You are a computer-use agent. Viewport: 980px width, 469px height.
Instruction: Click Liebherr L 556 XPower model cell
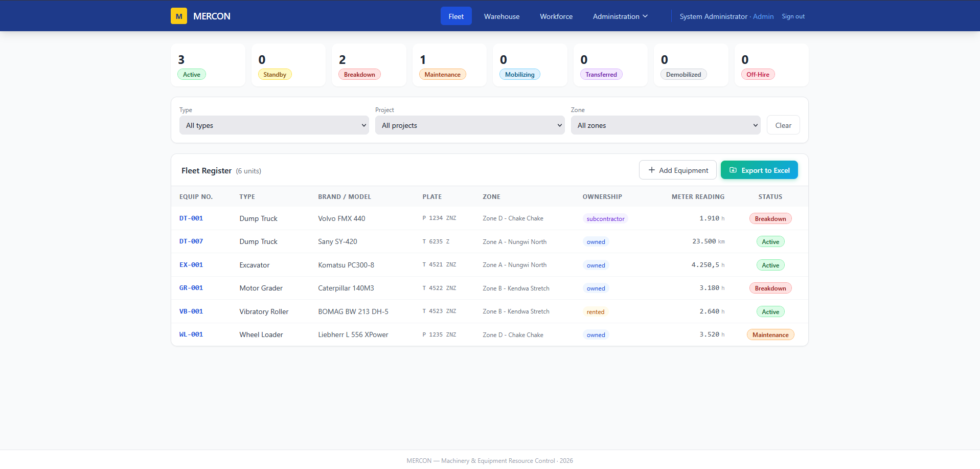(353, 334)
